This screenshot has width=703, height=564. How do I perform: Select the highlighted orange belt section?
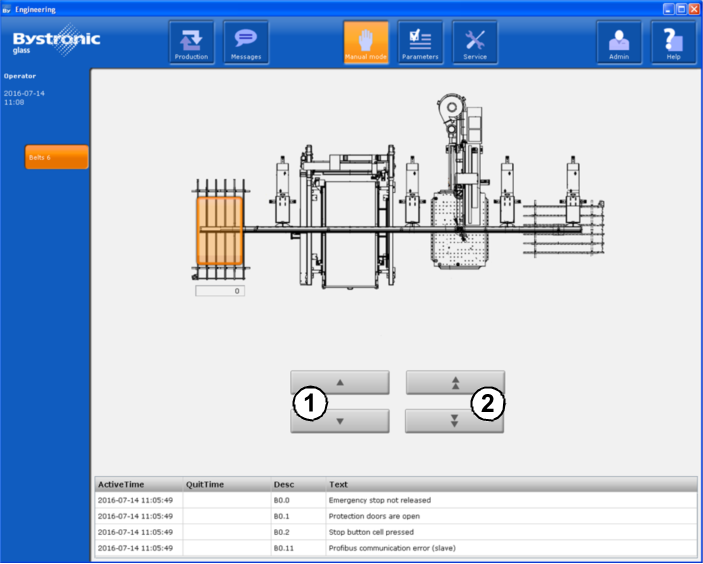[219, 231]
